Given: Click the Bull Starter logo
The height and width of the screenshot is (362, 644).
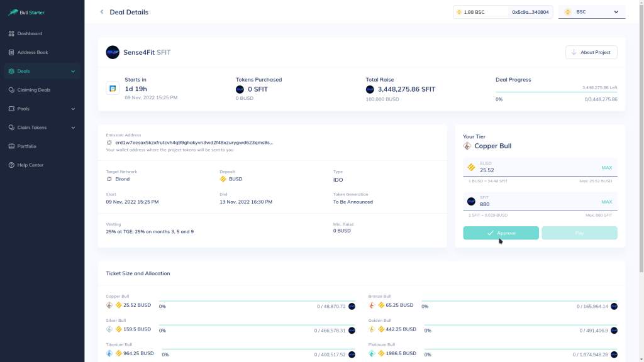Looking at the screenshot, I should tap(26, 13).
